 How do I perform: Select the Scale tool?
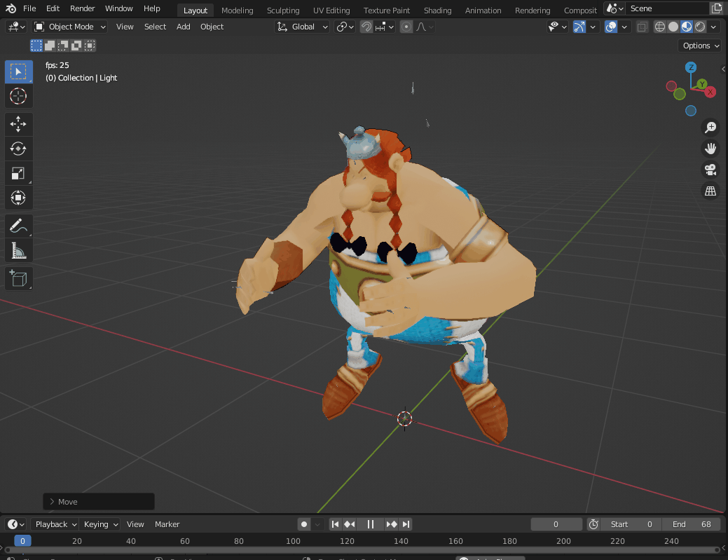[19, 173]
